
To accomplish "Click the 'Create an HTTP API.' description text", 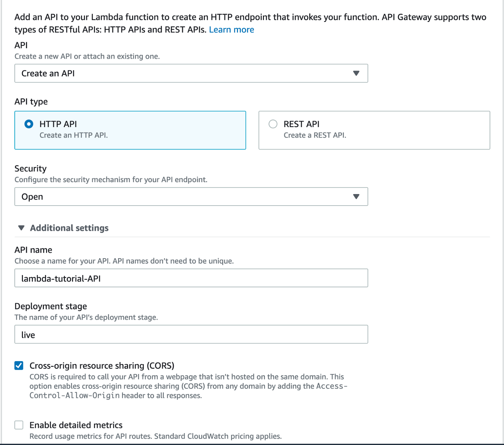I will coord(74,135).
